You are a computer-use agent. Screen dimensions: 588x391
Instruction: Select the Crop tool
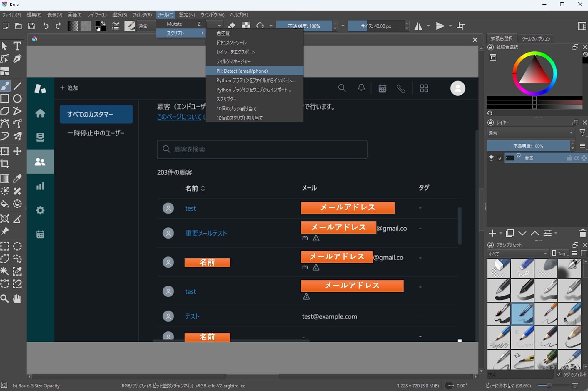5,164
